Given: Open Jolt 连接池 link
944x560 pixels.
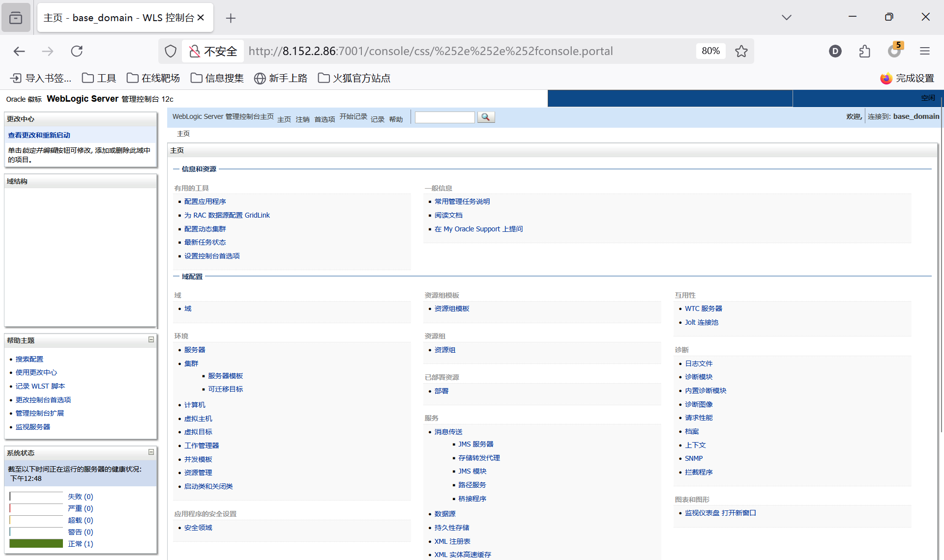Looking at the screenshot, I should [702, 322].
